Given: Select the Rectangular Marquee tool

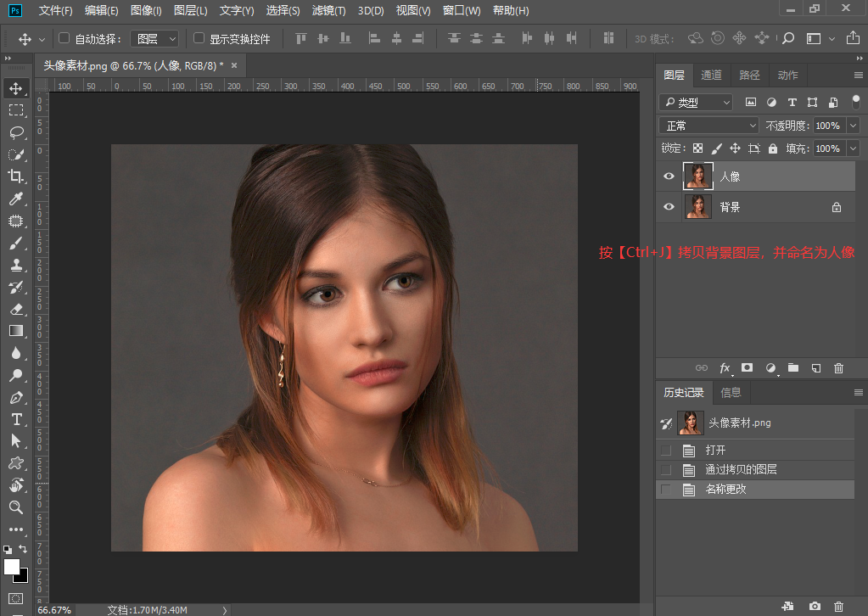Looking at the screenshot, I should [16, 110].
